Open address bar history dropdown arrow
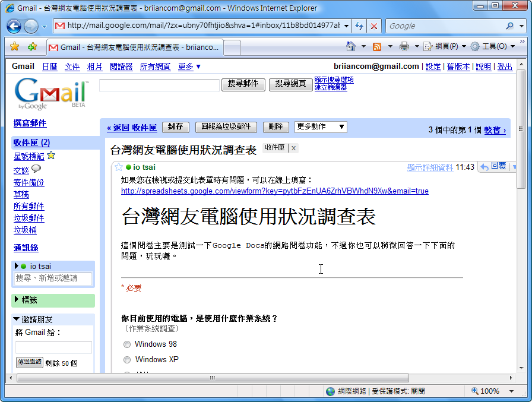The image size is (532, 402). coord(346,26)
